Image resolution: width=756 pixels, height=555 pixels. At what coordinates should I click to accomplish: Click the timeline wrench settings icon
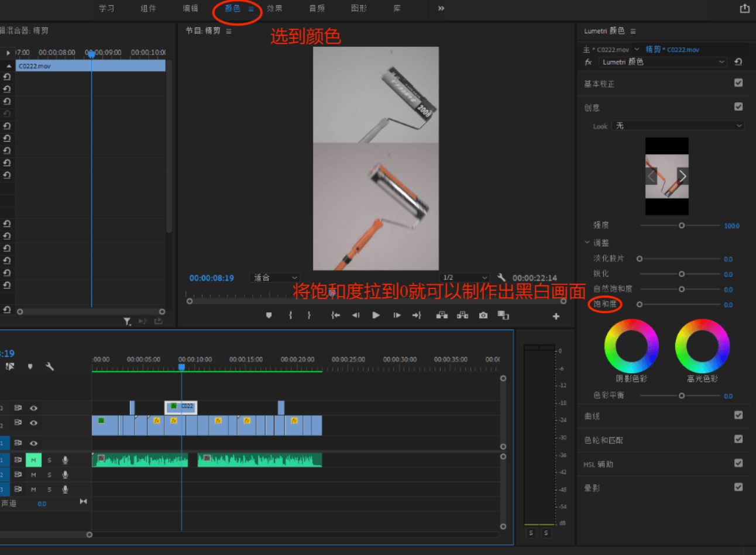click(x=50, y=367)
